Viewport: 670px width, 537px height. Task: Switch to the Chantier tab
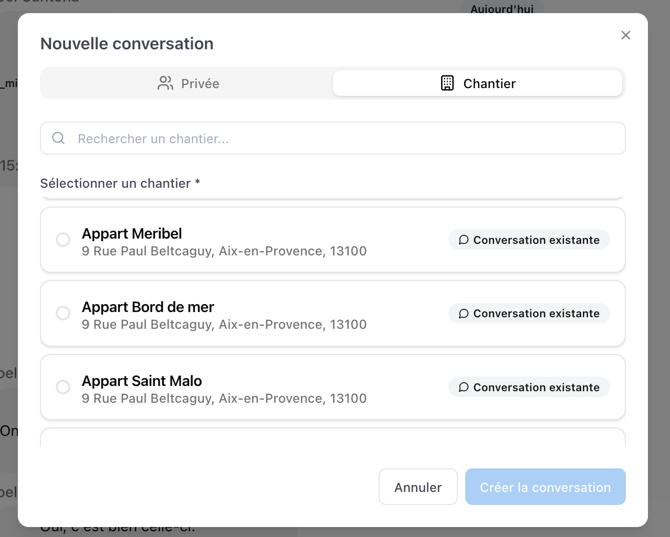coord(478,84)
